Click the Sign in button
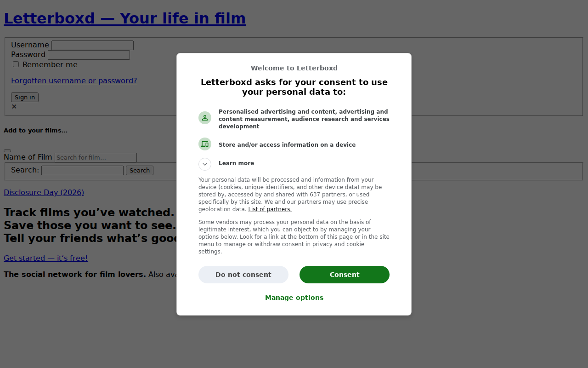 point(25,97)
